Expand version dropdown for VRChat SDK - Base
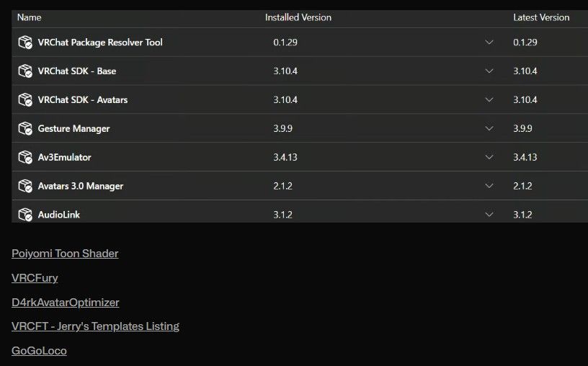 point(489,71)
